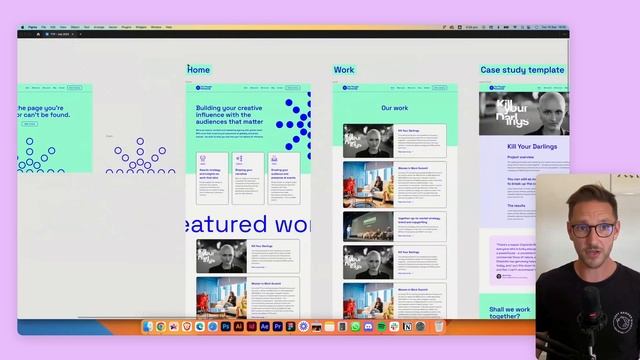This screenshot has height=360, width=640.
Task: Open Spotify from the dock
Action: pyautogui.click(x=381, y=327)
